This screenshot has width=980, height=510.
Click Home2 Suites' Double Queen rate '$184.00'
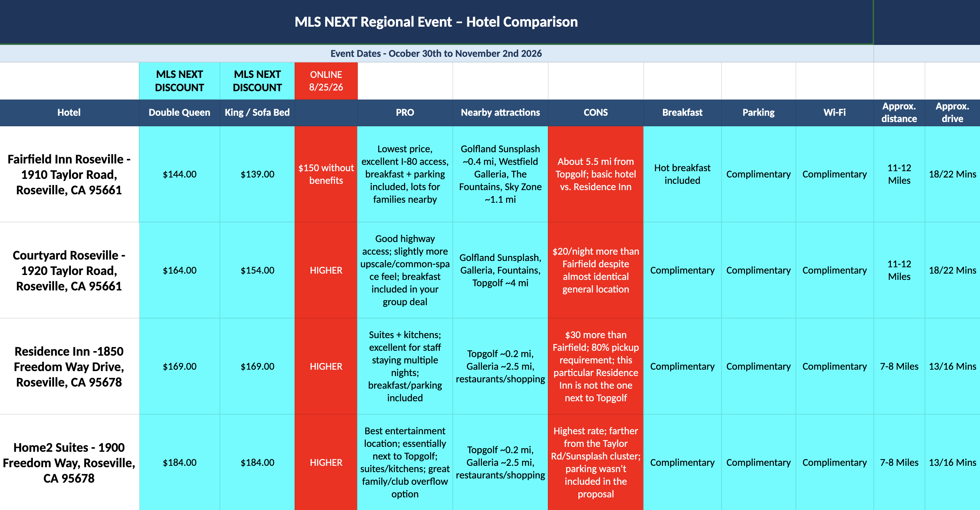180,462
